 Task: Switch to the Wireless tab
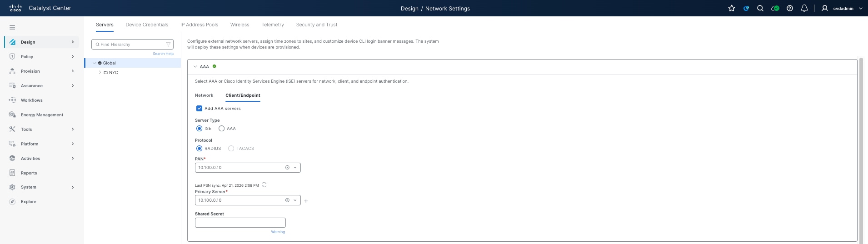pyautogui.click(x=239, y=25)
